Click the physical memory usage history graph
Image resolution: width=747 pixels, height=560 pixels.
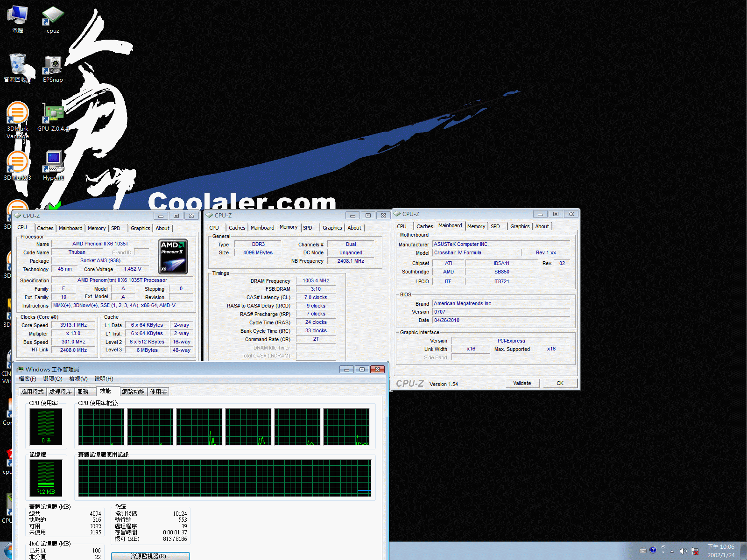[225, 478]
